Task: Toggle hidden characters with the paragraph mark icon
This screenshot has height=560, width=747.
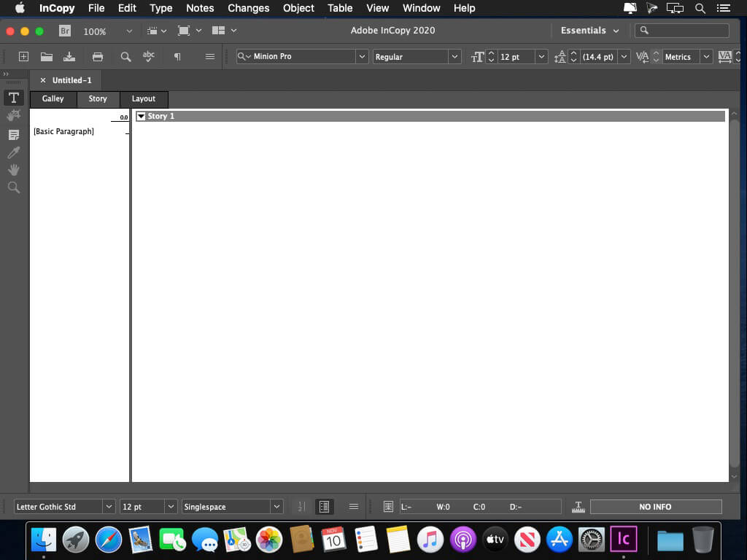Action: tap(177, 56)
